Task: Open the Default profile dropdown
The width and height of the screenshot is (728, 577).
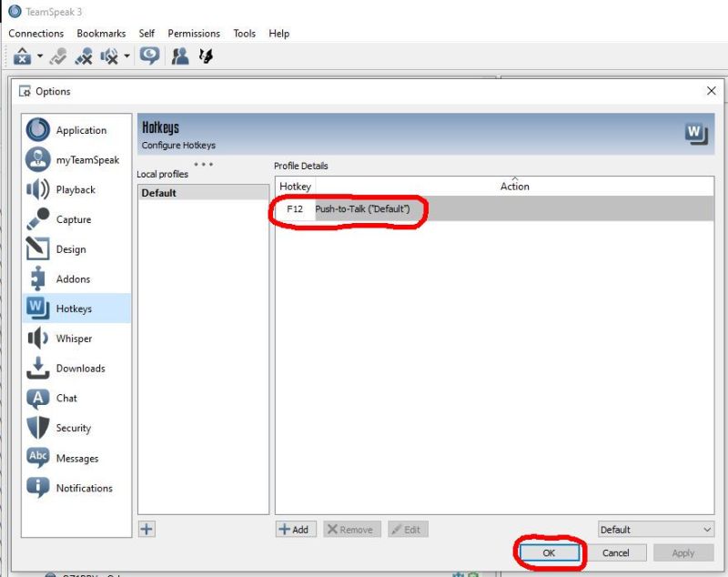Action: click(x=655, y=529)
